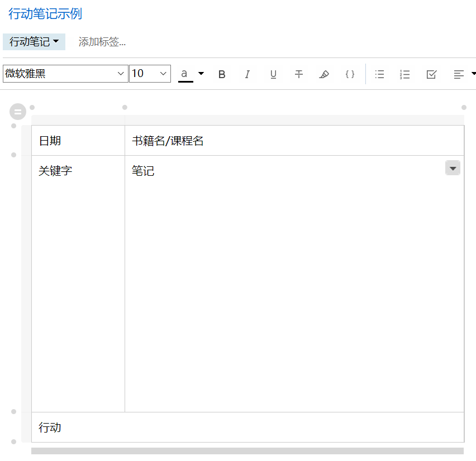Image resolution: width=476 pixels, height=461 pixels.
Task: Click the 添加标签 tag input field
Action: [x=102, y=42]
